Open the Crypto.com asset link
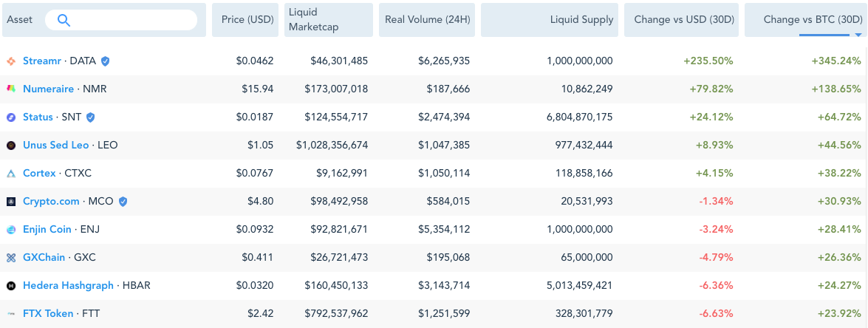This screenshot has height=328, width=868. 51,202
